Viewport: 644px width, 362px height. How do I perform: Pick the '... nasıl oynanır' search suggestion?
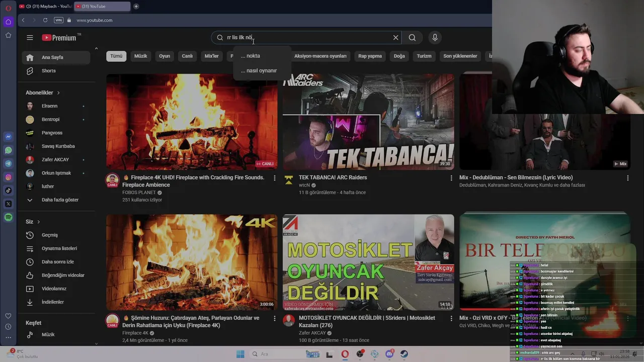[262, 70]
